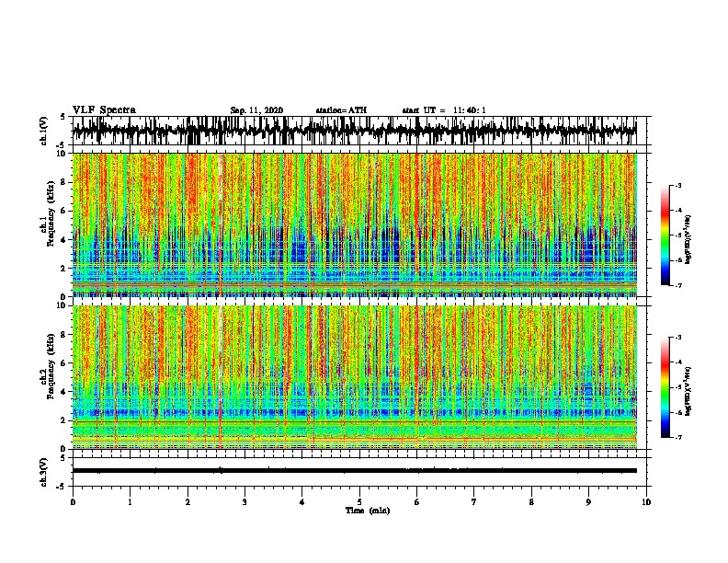This screenshot has width=728, height=563.
Task: Click the "Time (min)" x-axis label
Action: coord(368,511)
